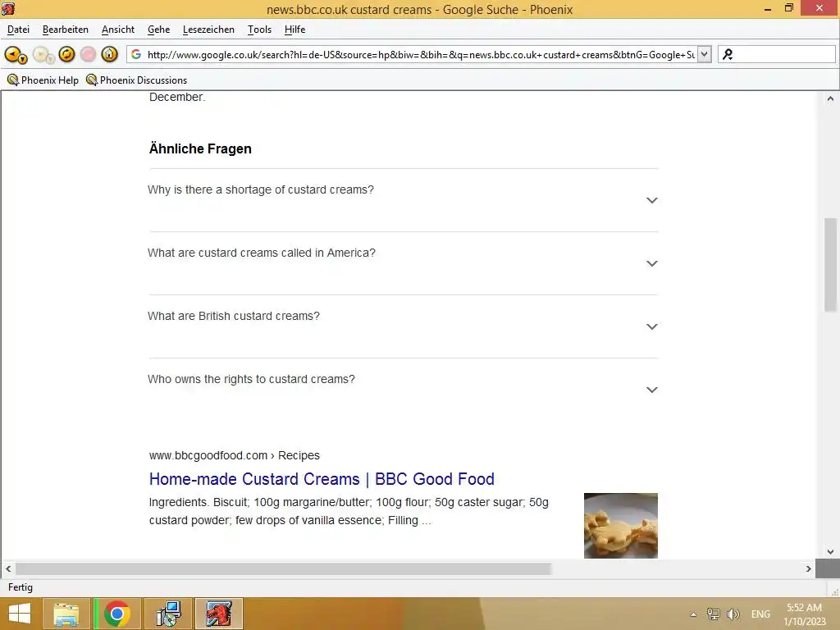This screenshot has height=630, width=840.
Task: Open the address bar URL history dropdown
Action: (705, 54)
